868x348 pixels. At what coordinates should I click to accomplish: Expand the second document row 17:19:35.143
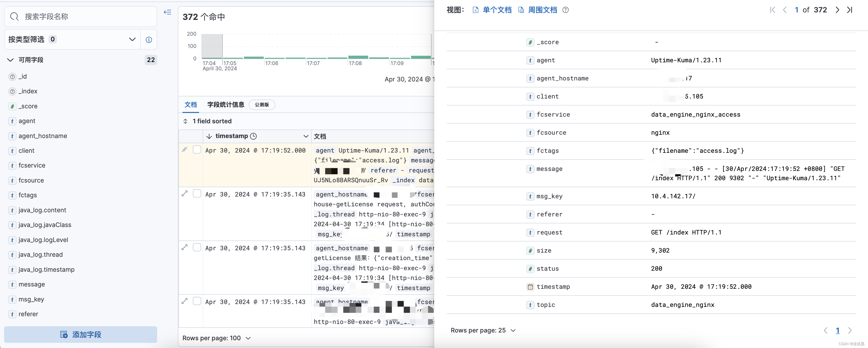[185, 193]
